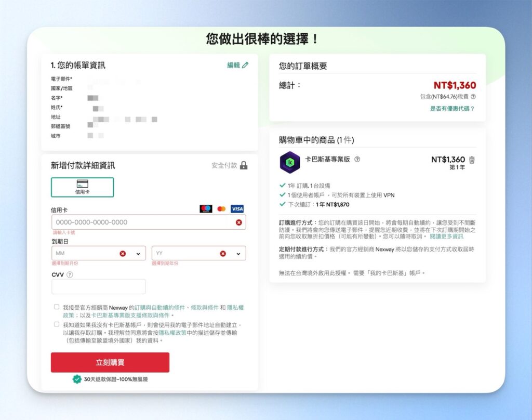Click the Maestro card logo
The height and width of the screenshot is (420, 532).
pos(206,208)
